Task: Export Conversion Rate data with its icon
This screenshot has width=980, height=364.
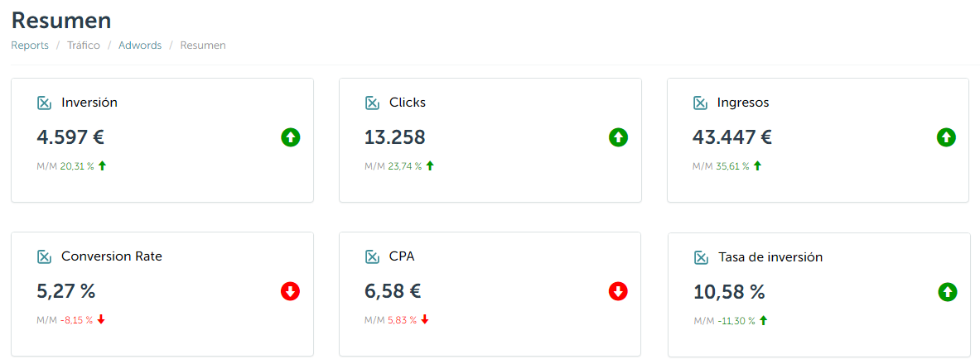Action: pyautogui.click(x=45, y=256)
